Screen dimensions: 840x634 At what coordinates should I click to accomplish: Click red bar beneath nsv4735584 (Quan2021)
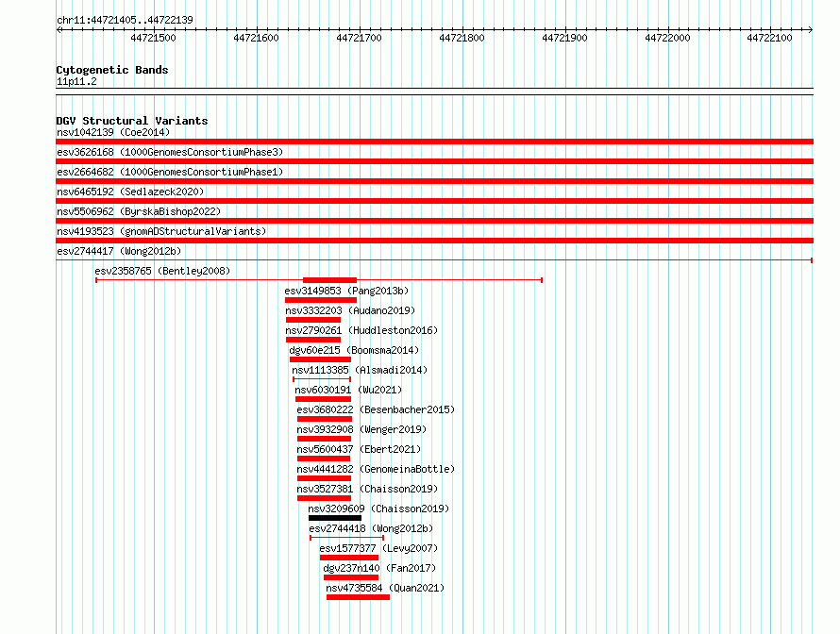click(x=358, y=597)
